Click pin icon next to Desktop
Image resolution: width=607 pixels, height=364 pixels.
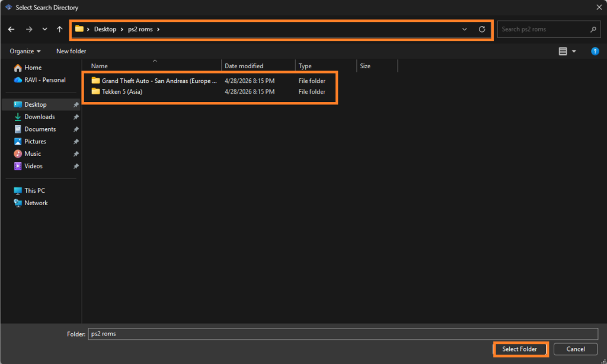click(x=76, y=104)
